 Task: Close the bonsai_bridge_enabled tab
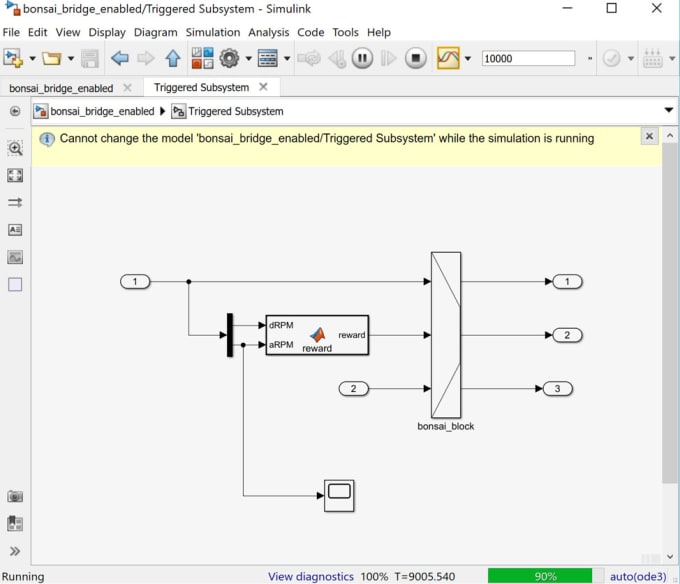tap(127, 88)
